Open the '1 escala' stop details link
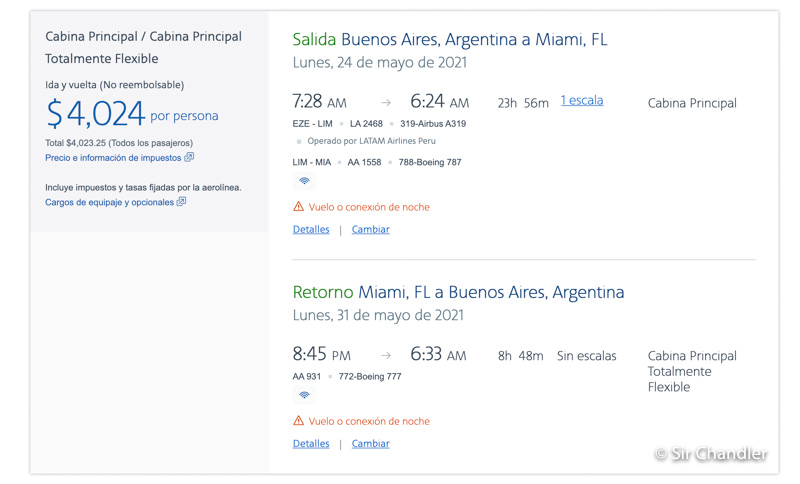800x484 pixels. [581, 100]
